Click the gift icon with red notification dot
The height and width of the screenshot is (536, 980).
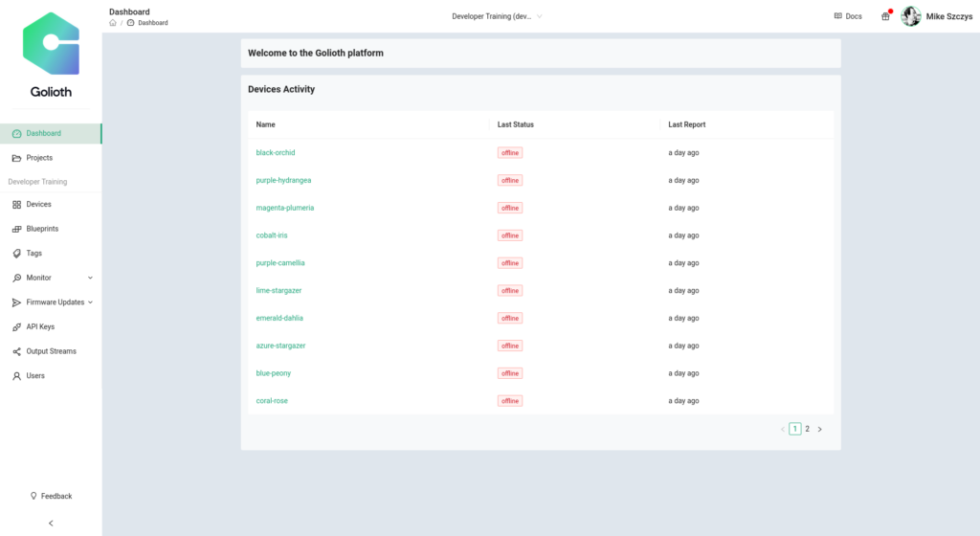885,16
